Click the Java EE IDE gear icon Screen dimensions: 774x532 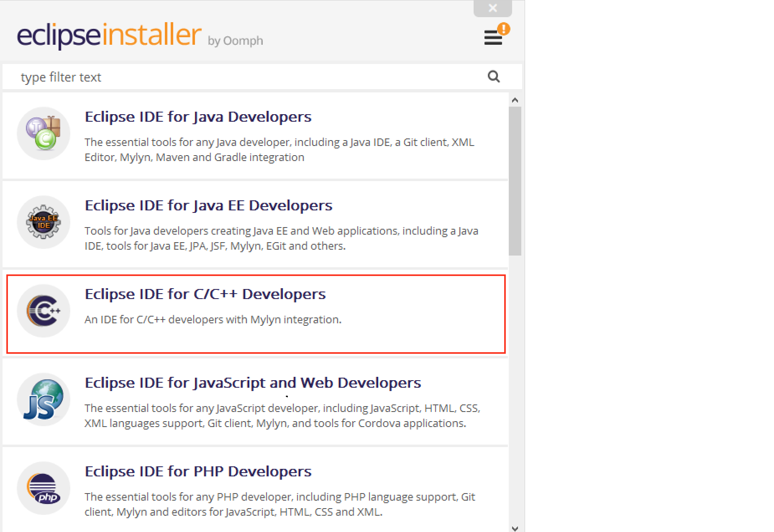click(44, 222)
